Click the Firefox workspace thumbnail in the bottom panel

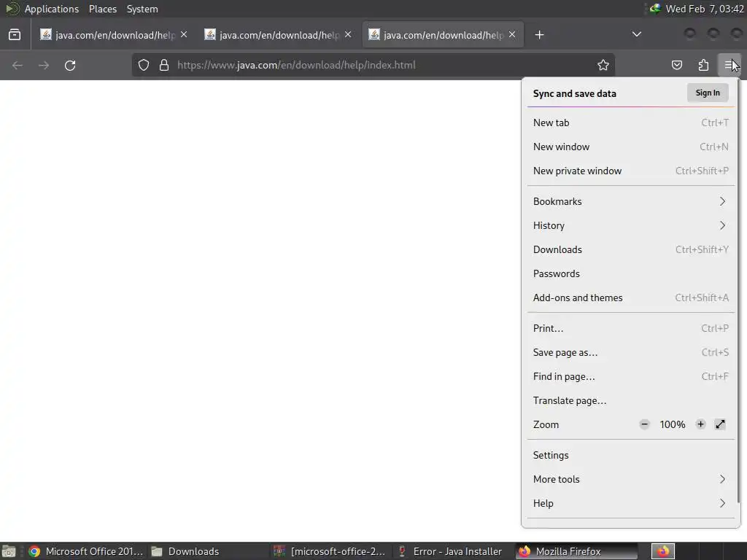point(663,551)
